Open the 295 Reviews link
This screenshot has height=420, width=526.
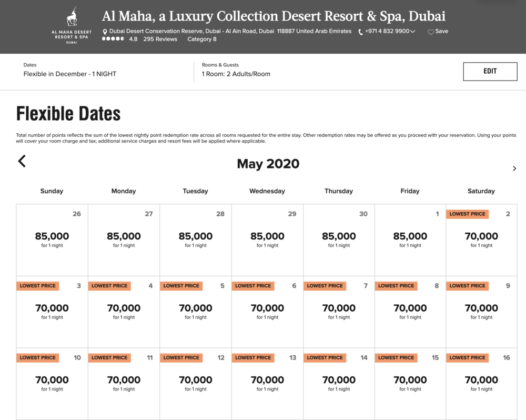[x=160, y=39]
